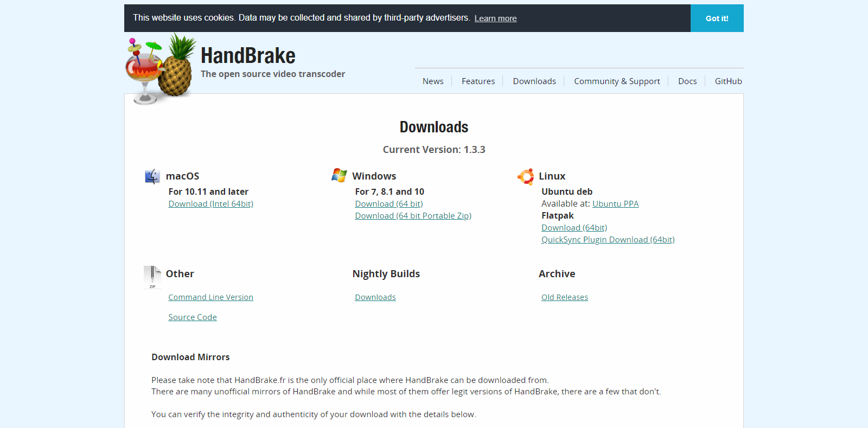
Task: Click the Windows section heading
Action: [x=374, y=176]
